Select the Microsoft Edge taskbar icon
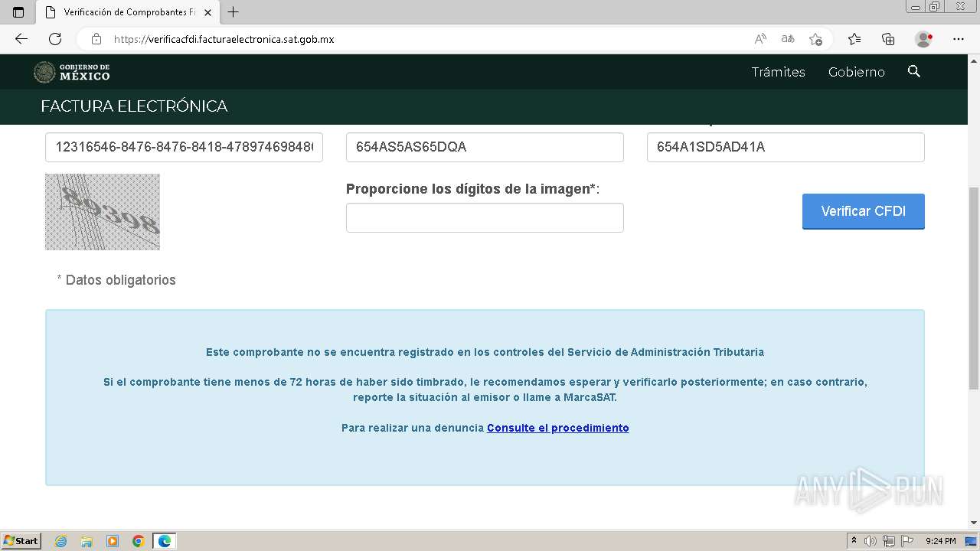This screenshot has width=980, height=551. click(165, 541)
